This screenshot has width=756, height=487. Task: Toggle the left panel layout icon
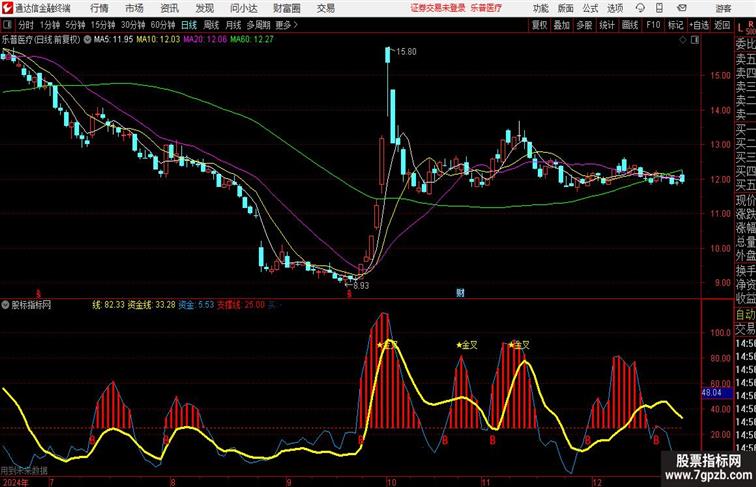click(x=7, y=25)
